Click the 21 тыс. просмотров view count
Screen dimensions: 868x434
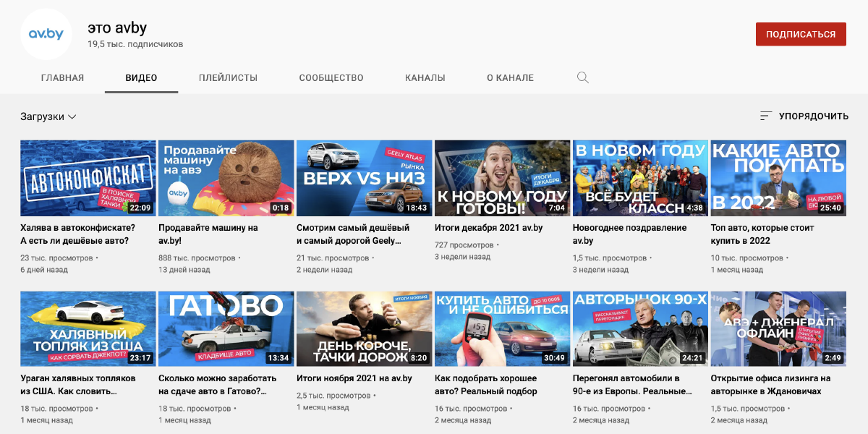pyautogui.click(x=333, y=258)
